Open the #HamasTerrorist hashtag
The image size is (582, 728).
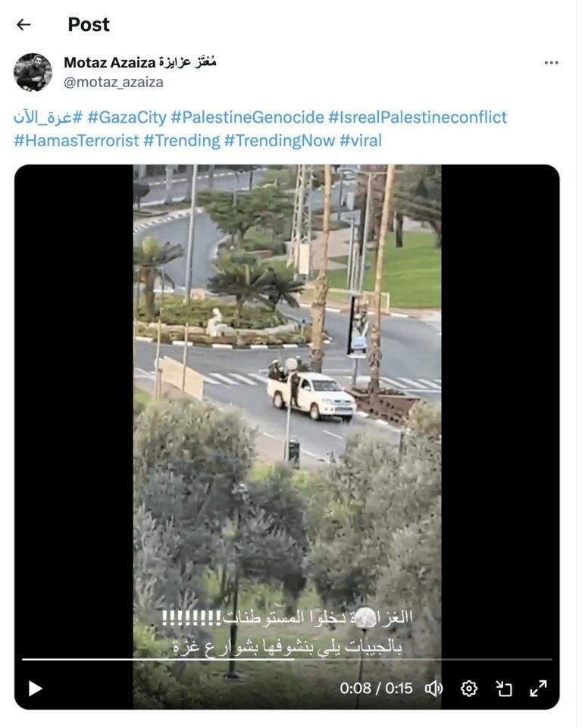77,140
